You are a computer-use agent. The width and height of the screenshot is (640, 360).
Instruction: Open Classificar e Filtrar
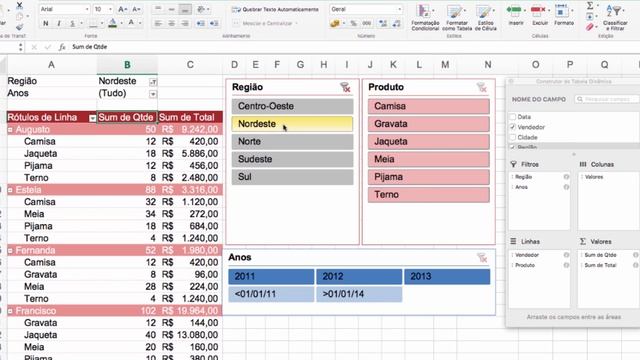[x=615, y=17]
